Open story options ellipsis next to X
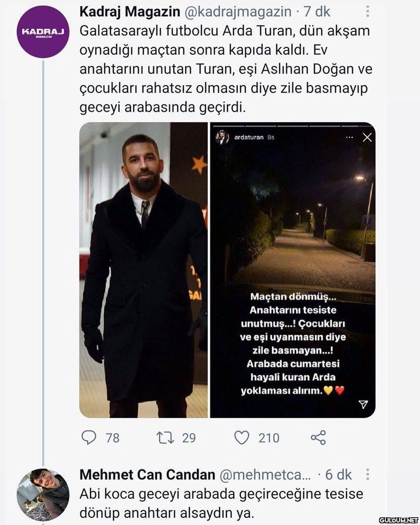The image size is (420, 525). tap(349, 137)
